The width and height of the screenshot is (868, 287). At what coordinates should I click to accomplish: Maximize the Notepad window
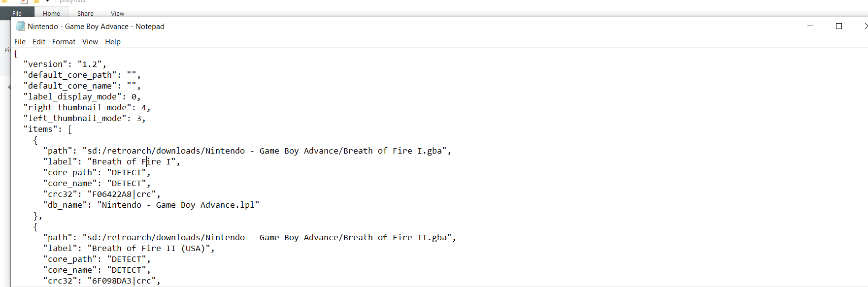tap(839, 26)
